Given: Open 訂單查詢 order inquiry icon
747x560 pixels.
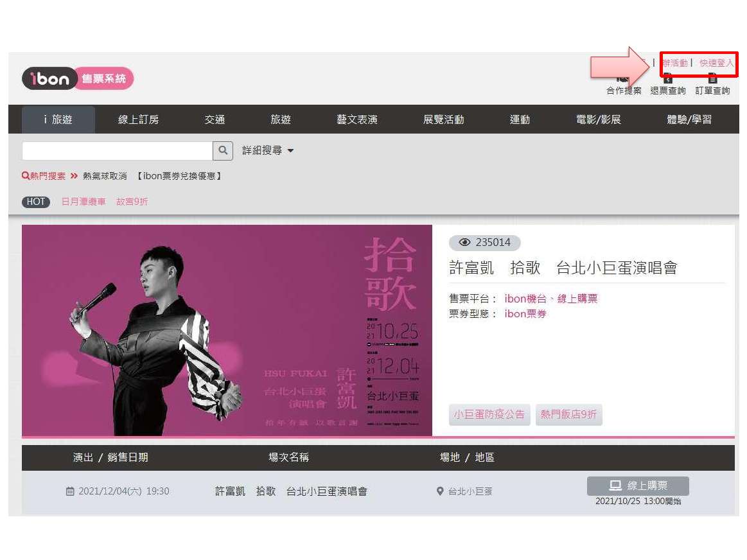Looking at the screenshot, I should coord(712,85).
